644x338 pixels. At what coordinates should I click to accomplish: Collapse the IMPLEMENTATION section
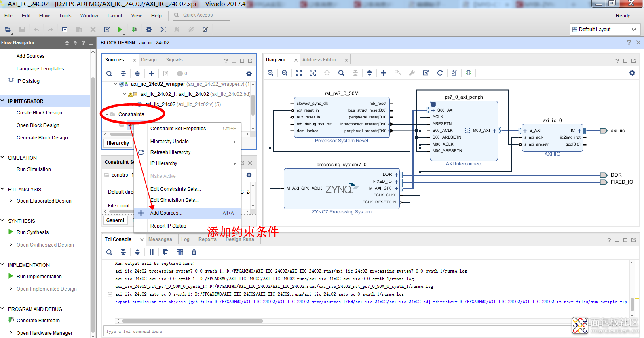pos(2,265)
